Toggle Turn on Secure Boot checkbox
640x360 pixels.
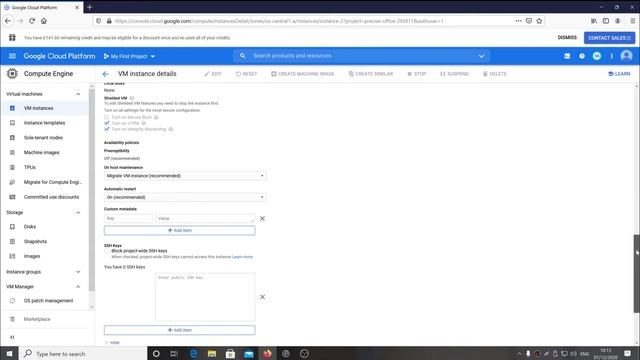(x=107, y=117)
